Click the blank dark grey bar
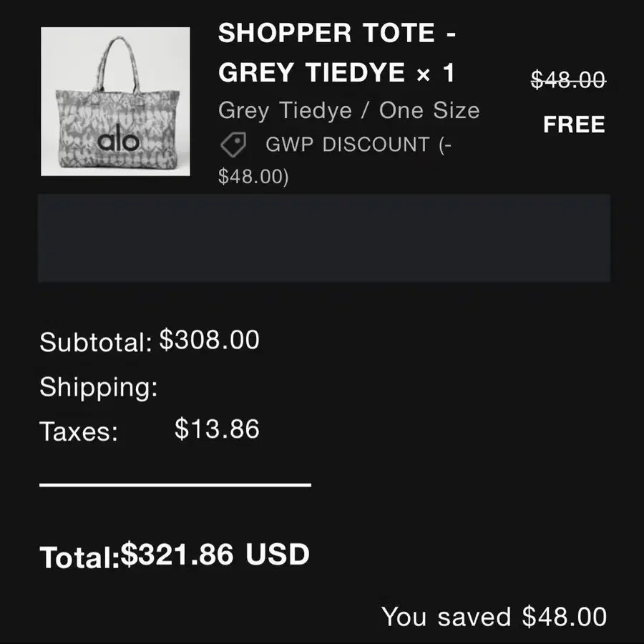 (323, 238)
